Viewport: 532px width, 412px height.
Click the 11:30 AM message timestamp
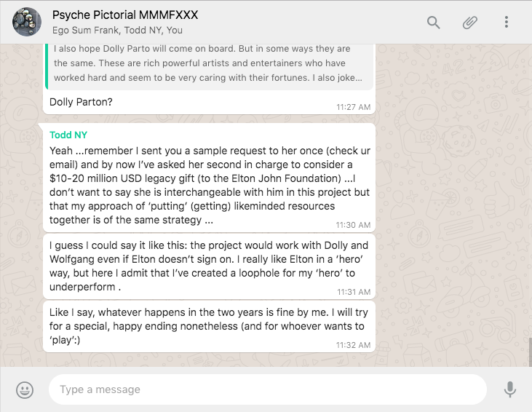pyautogui.click(x=354, y=225)
